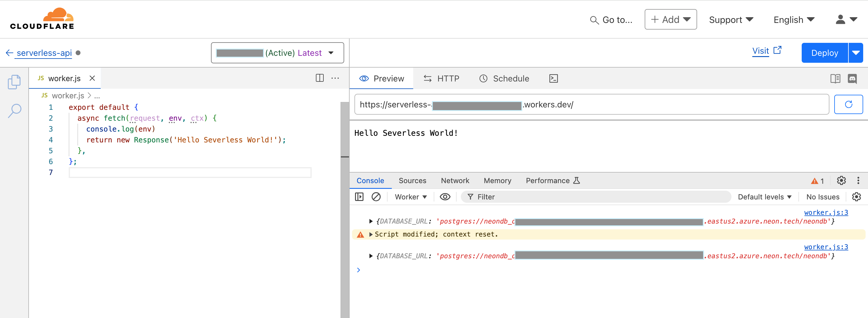Open the Search icon in editor sidebar
Screen dimensions: 868x318
[x=14, y=111]
